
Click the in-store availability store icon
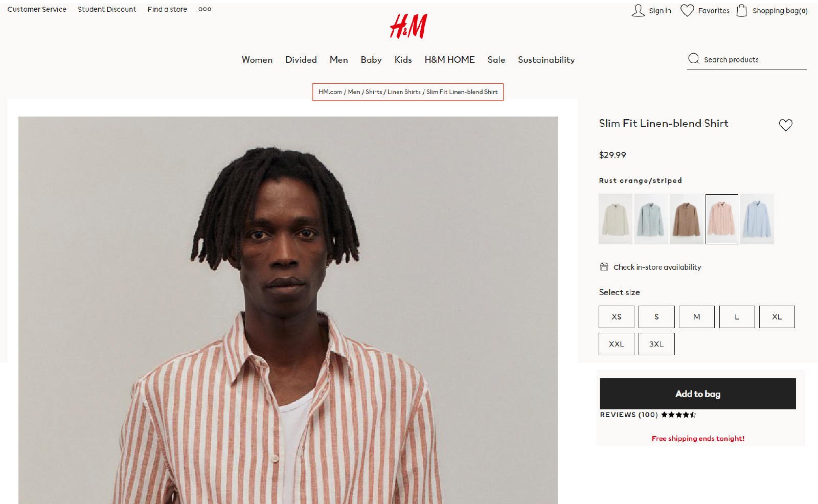604,267
